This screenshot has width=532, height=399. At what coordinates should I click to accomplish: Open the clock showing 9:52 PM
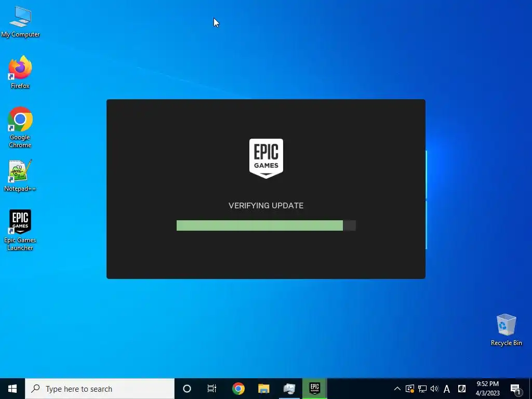coord(487,389)
